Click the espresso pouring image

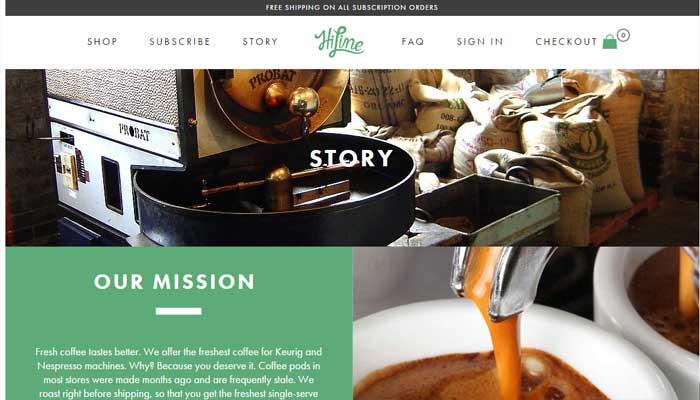526,323
